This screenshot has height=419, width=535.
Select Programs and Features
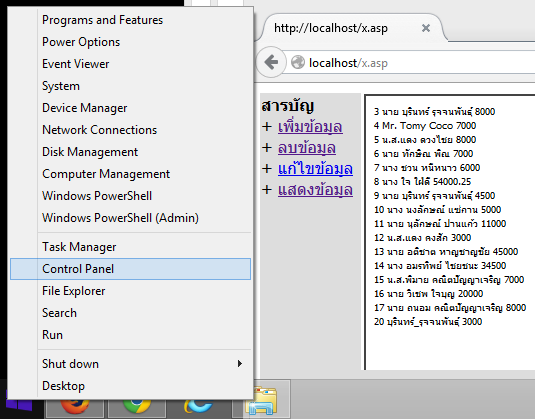point(130,20)
